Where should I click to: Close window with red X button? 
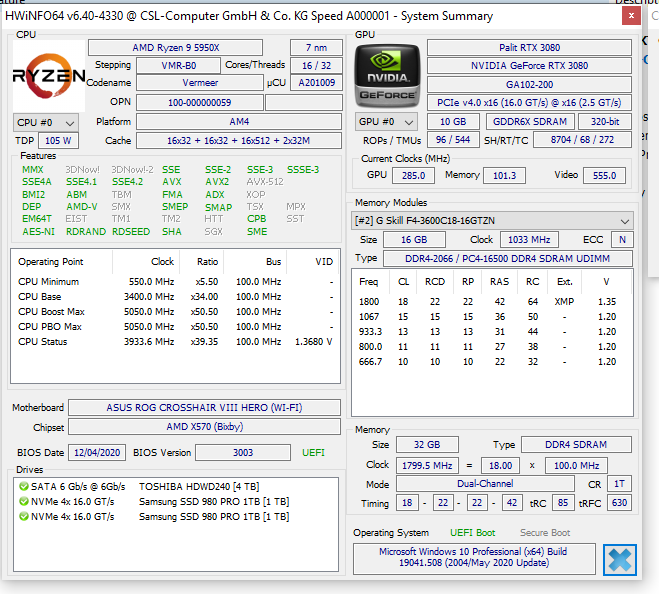pyautogui.click(x=631, y=16)
